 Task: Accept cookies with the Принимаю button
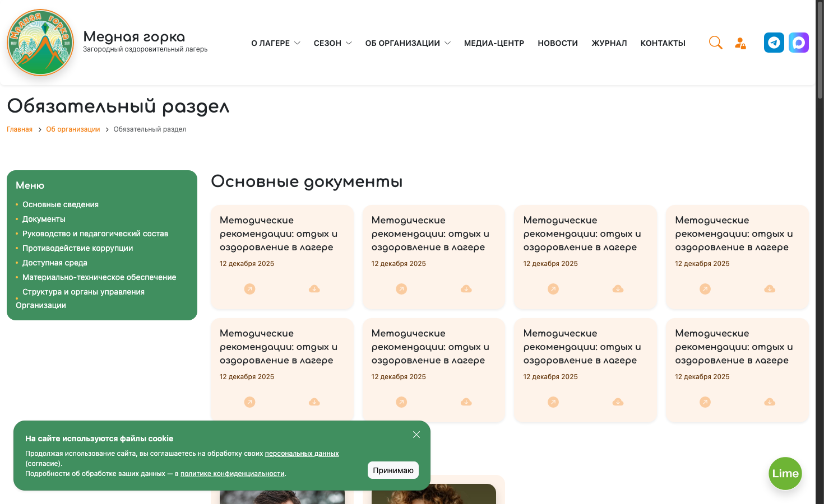[393, 470]
